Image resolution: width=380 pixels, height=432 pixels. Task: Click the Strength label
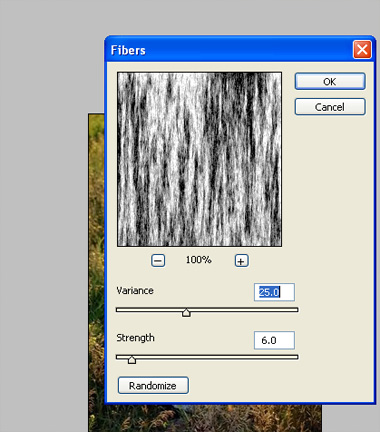tap(135, 338)
